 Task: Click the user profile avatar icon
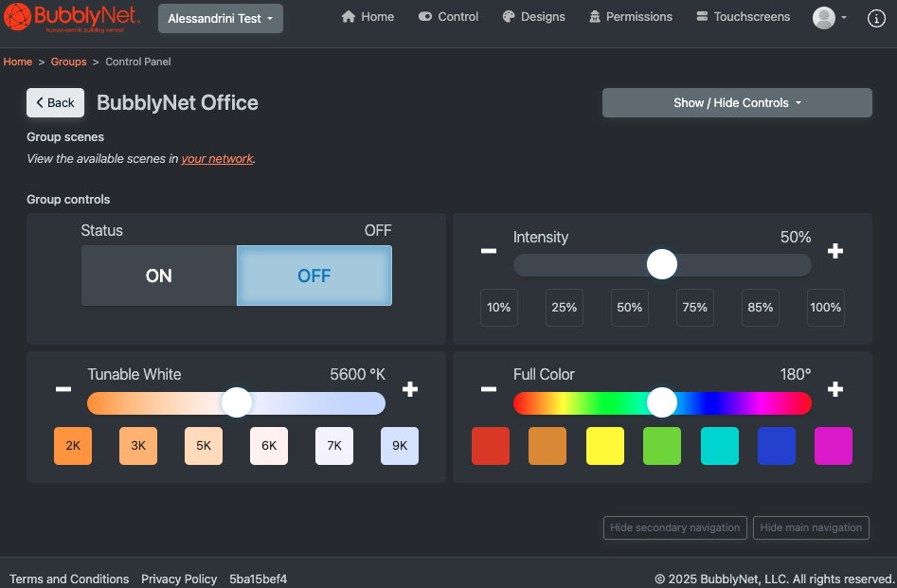pyautogui.click(x=822, y=17)
